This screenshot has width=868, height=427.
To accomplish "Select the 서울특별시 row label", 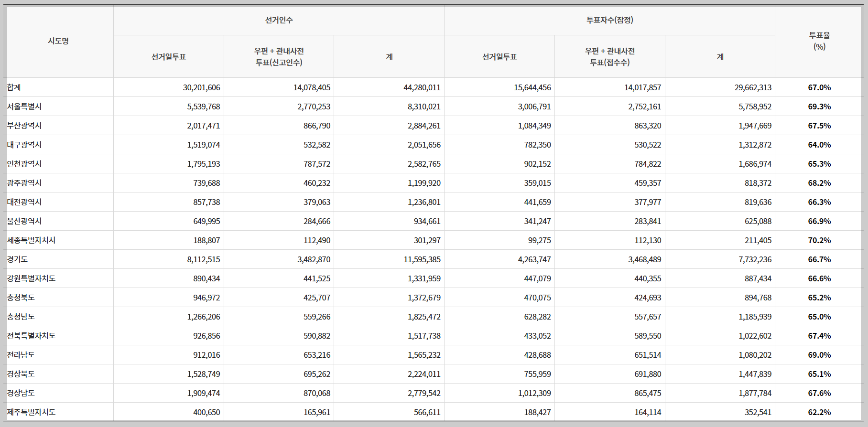I will pyautogui.click(x=24, y=107).
